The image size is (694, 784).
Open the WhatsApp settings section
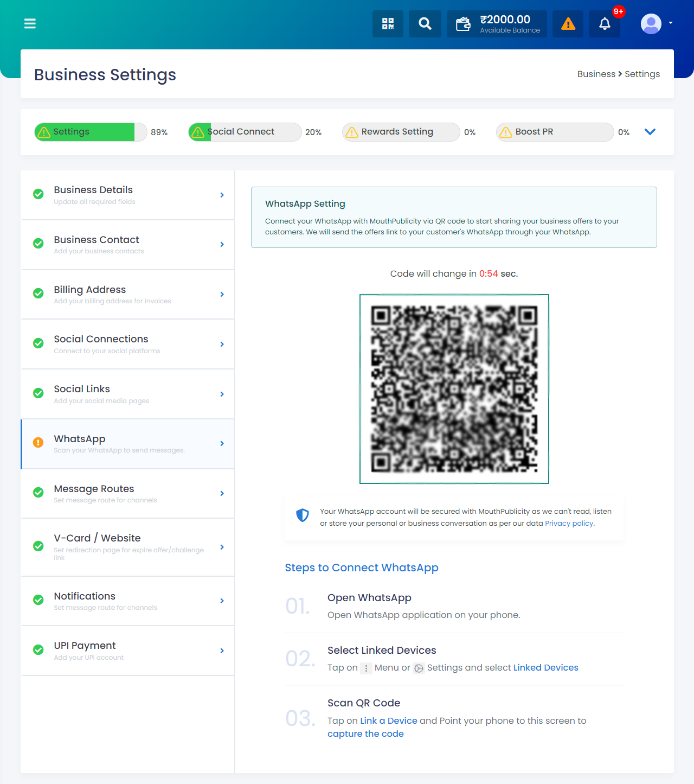[128, 444]
